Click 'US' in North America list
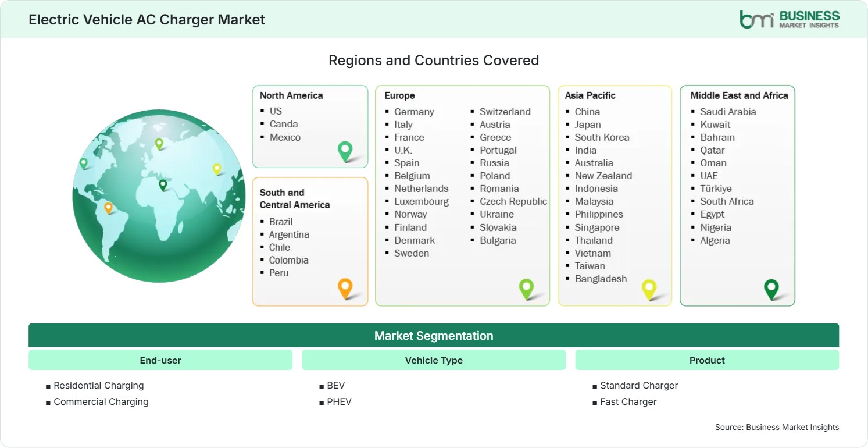The image size is (868, 448). 276,111
